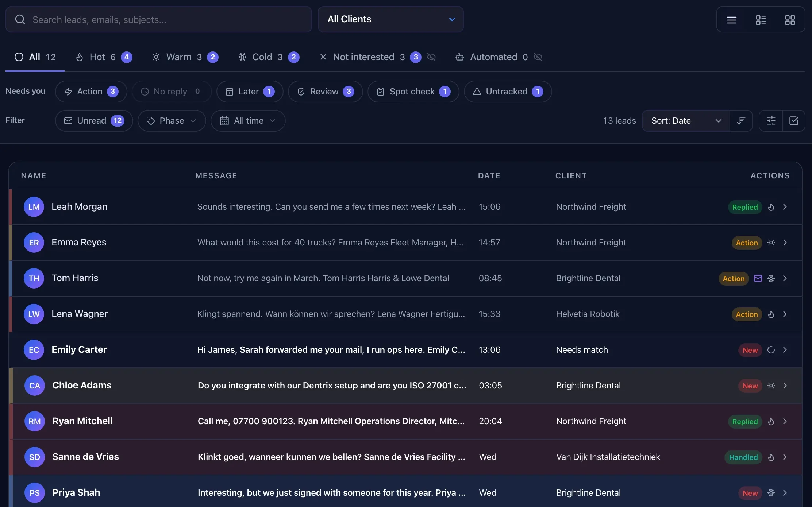Click the flame icon in Ryan Mitchell's row
812x507 pixels.
click(771, 421)
